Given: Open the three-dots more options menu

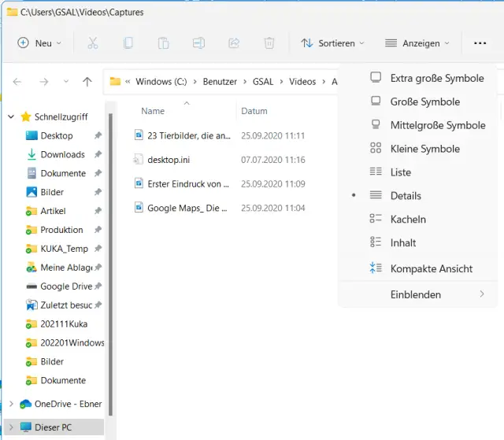Looking at the screenshot, I should (x=480, y=43).
